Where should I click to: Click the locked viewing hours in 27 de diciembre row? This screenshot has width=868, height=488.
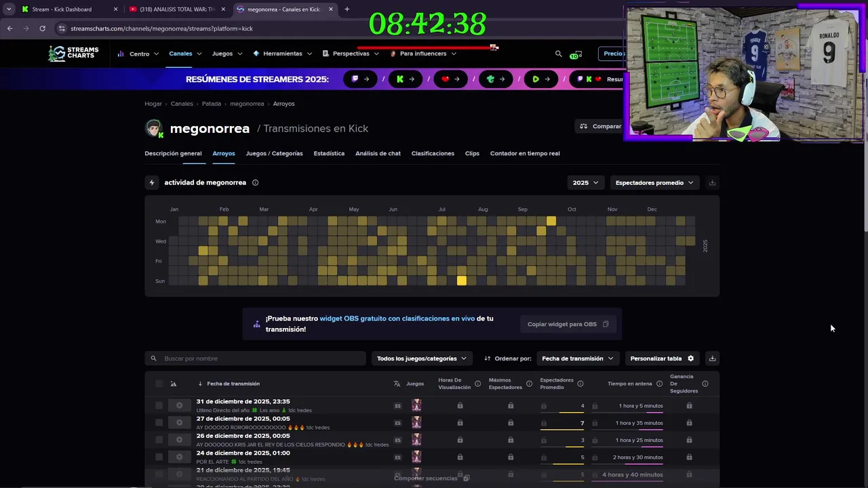(460, 423)
